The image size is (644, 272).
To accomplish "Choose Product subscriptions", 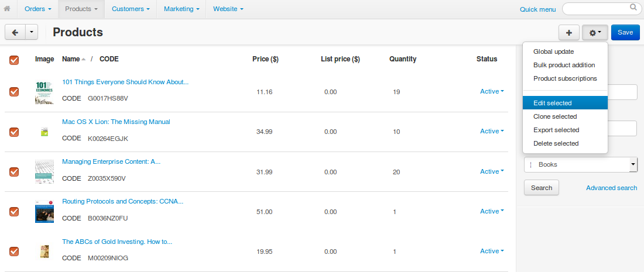I will [x=565, y=78].
